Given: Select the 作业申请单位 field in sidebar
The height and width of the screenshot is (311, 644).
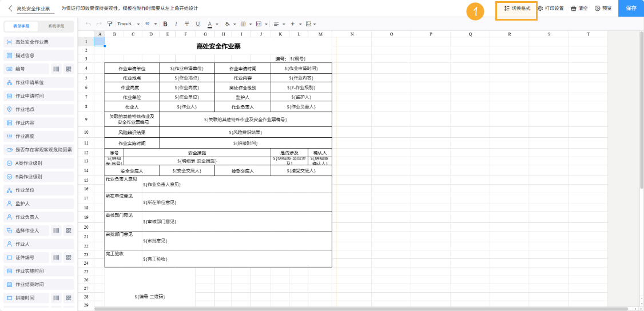Looking at the screenshot, I should tap(39, 82).
